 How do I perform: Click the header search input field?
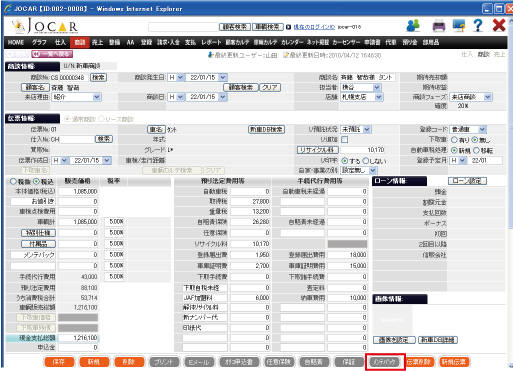pyautogui.click(x=183, y=27)
